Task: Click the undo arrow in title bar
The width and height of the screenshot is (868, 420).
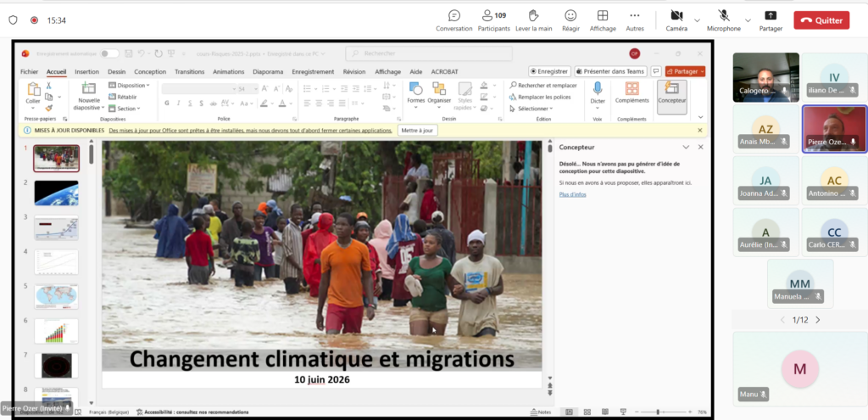Action: [142, 53]
